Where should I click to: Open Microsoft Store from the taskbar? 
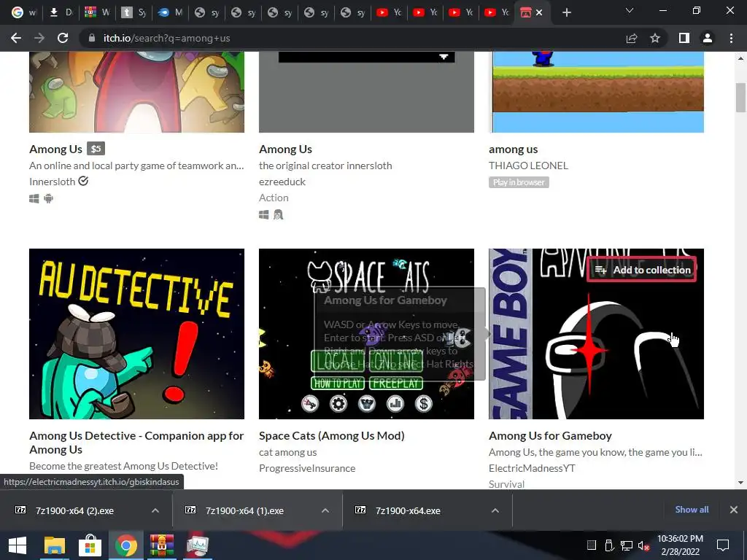pyautogui.click(x=90, y=545)
